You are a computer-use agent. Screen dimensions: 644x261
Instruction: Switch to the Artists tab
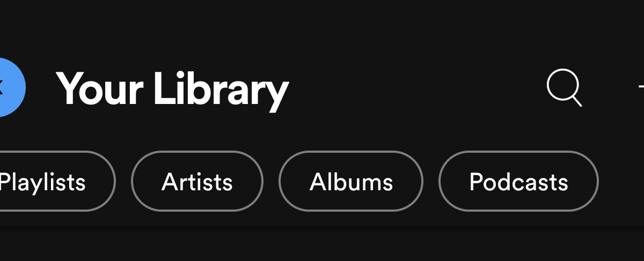coord(197,182)
